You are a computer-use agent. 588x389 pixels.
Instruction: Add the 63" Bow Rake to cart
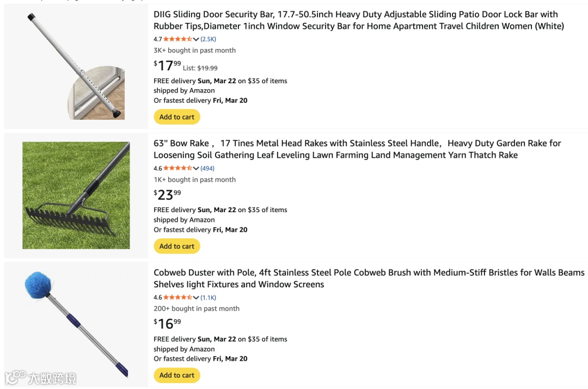(177, 246)
